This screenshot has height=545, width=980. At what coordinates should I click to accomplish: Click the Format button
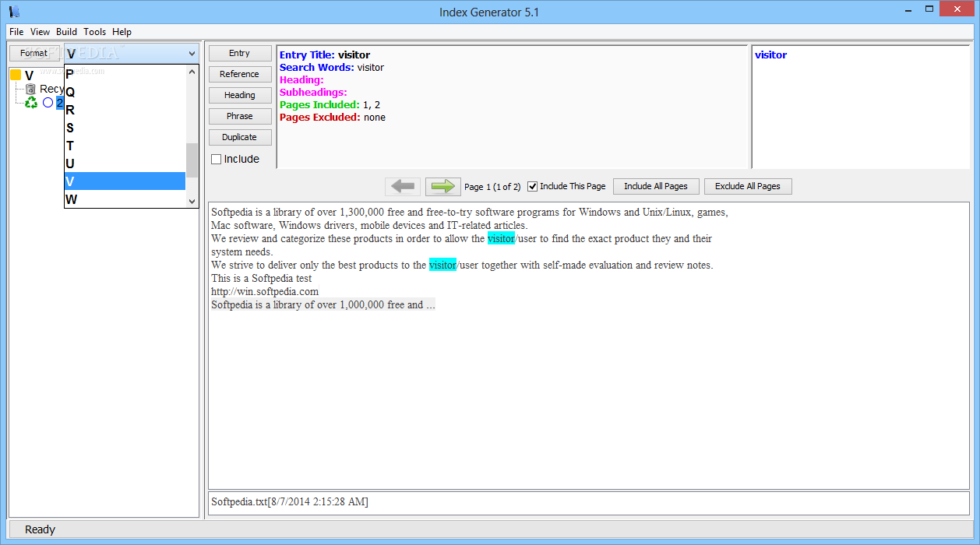tap(34, 53)
